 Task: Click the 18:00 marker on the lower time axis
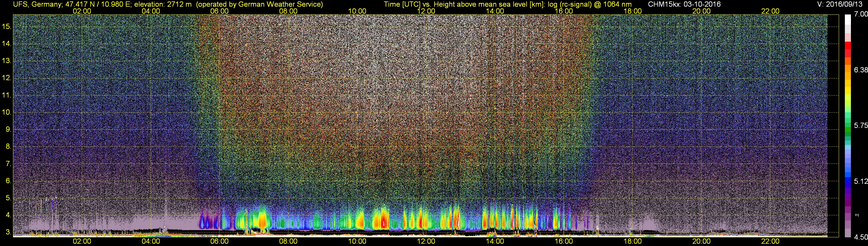pos(632,241)
